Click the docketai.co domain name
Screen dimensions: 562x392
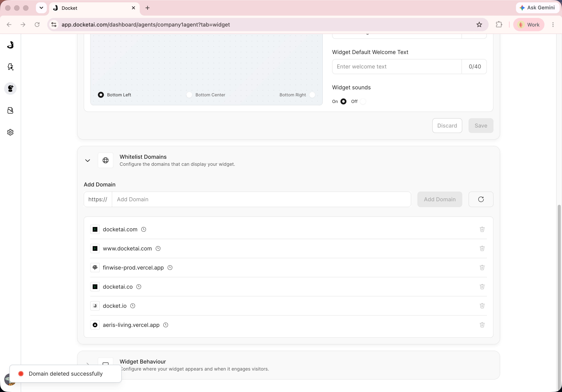118,286
